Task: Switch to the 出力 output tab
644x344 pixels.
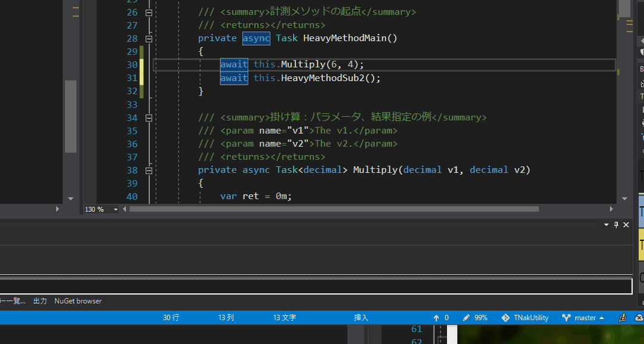Action: [x=40, y=301]
